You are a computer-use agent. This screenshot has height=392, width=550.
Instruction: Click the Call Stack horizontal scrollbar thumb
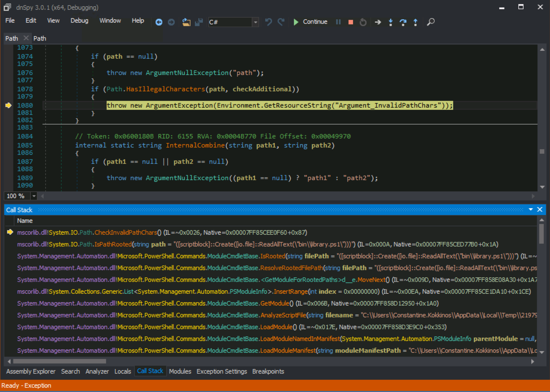click(60, 361)
